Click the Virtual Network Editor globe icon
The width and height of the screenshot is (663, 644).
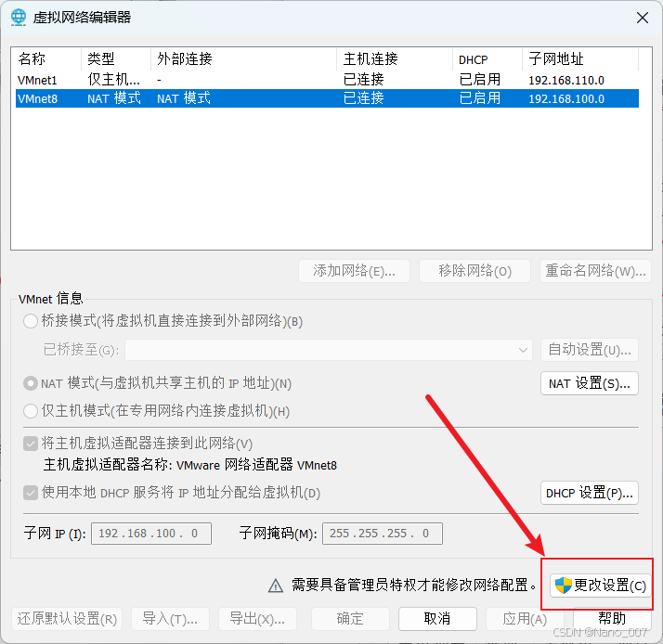point(19,18)
